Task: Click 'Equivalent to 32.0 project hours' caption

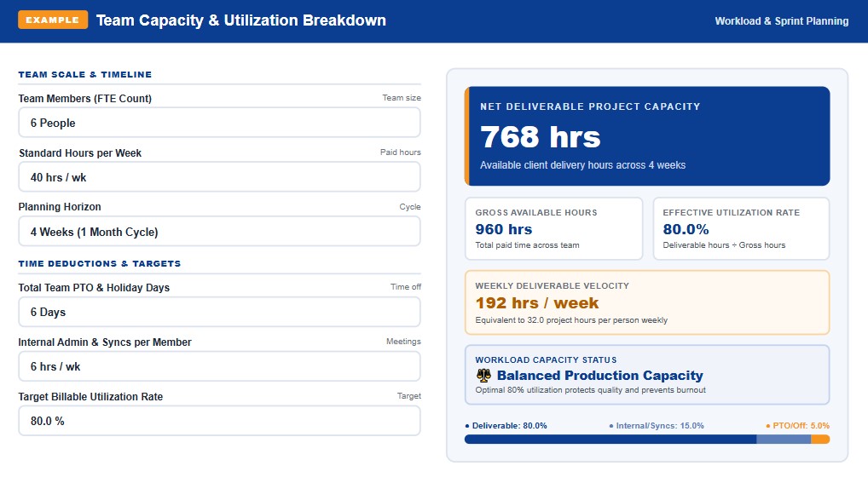Action: (x=571, y=319)
